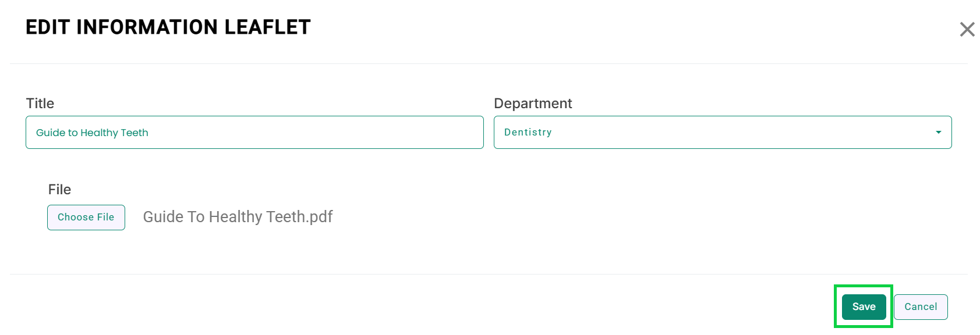Hit the green Save button
980x335 pixels.
click(864, 307)
